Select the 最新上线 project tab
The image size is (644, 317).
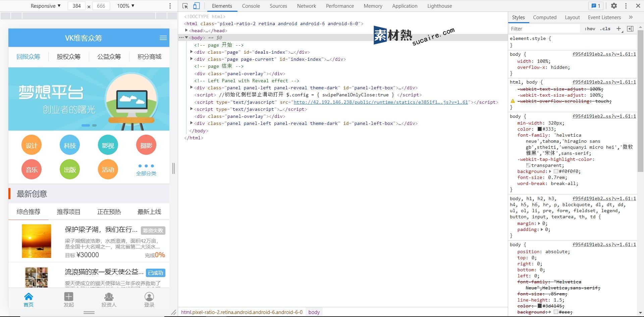(x=149, y=212)
